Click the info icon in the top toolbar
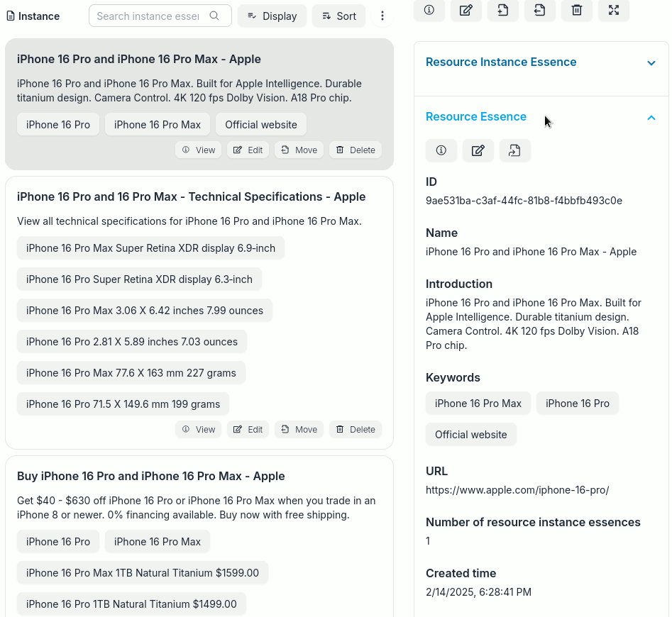Image resolution: width=672 pixels, height=617 pixels. pos(429,10)
